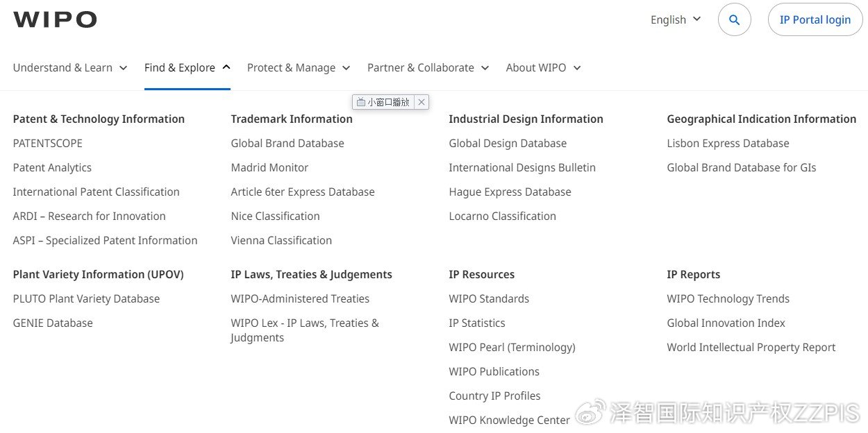Collapse the Find & Explore menu
Viewport: 868px width, 433px height.
[187, 67]
